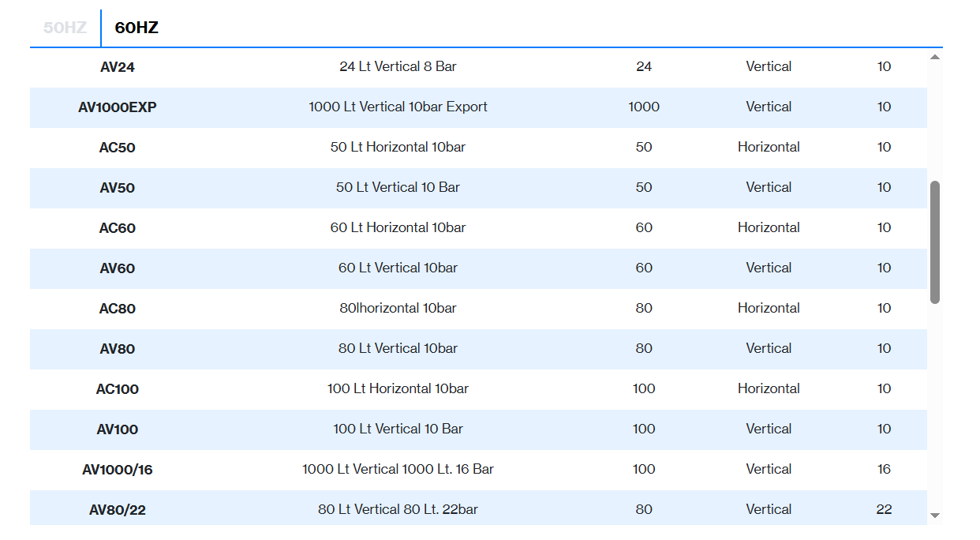980x540 pixels.
Task: Click the AV60 model name
Action: click(x=118, y=268)
